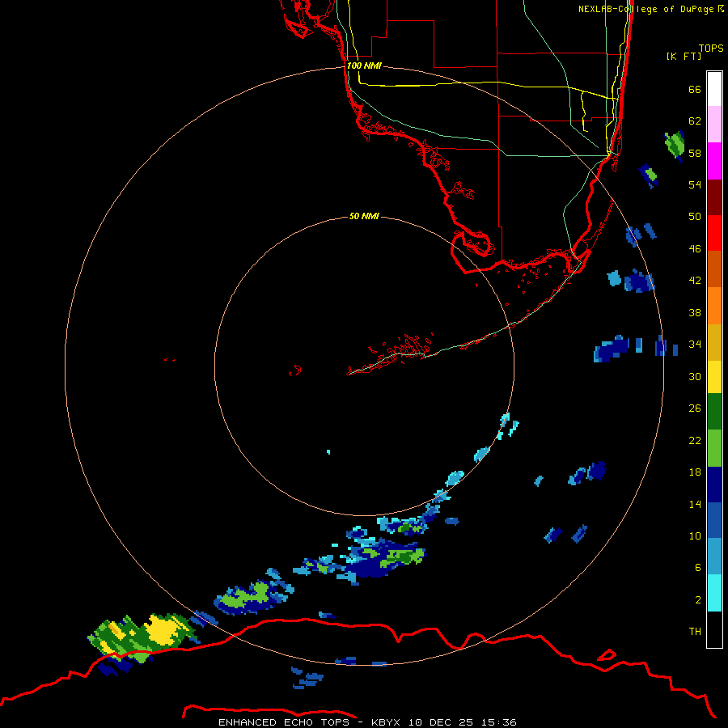Click the light green legend swatch

click(714, 448)
